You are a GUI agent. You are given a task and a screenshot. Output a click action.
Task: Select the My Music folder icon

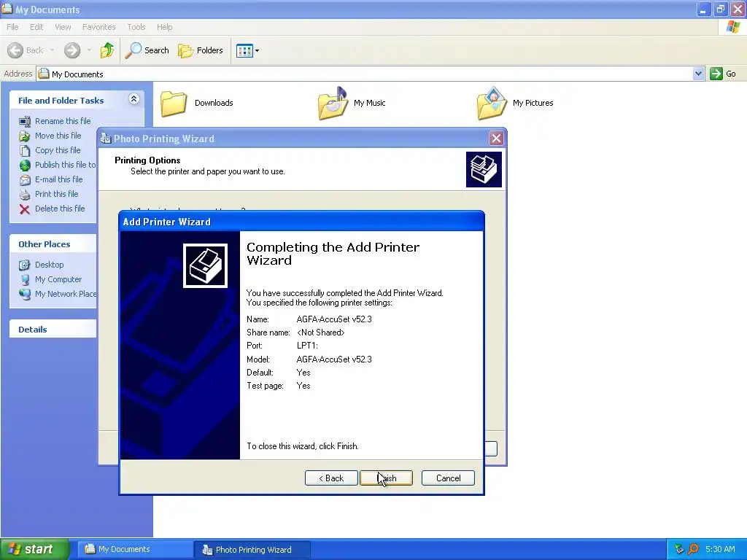333,102
